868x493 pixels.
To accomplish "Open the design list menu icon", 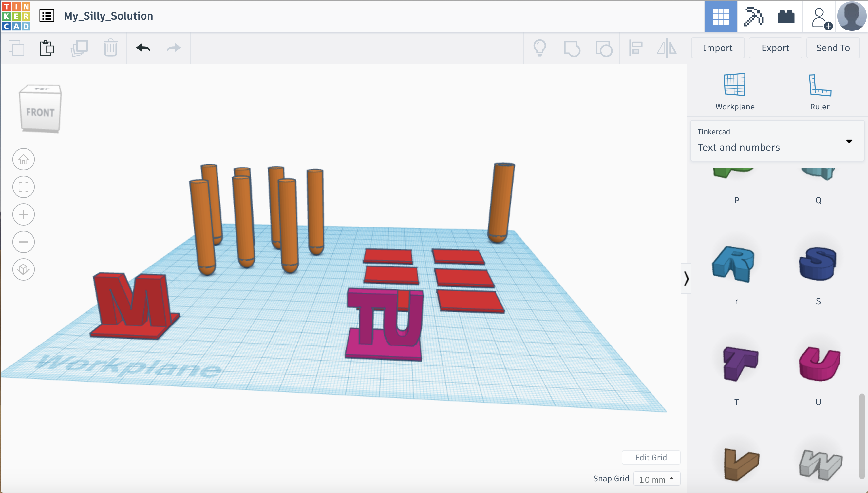I will [47, 16].
